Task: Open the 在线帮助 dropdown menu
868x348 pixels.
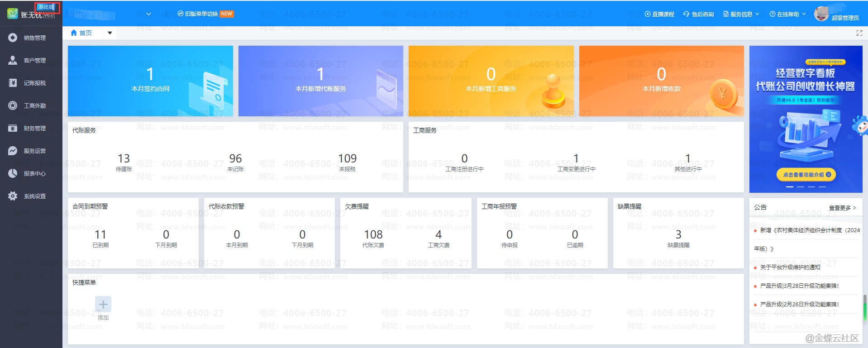Action: pyautogui.click(x=787, y=14)
